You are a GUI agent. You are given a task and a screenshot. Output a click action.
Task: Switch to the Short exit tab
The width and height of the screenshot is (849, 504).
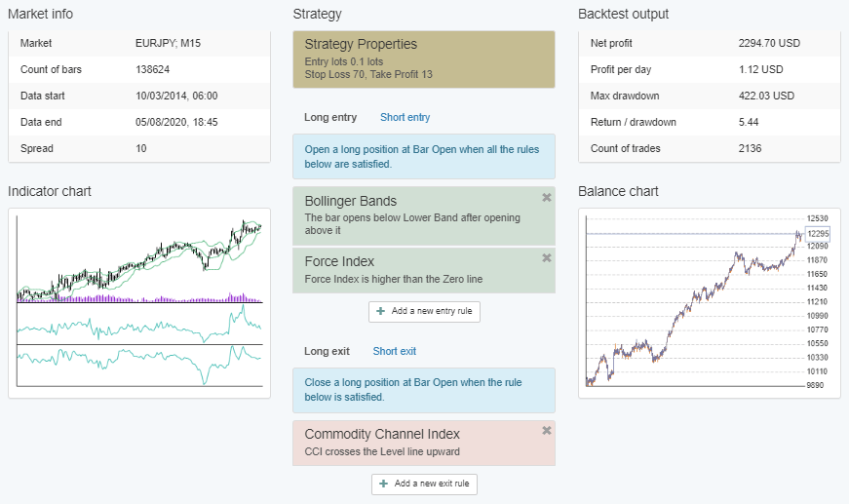pos(394,351)
